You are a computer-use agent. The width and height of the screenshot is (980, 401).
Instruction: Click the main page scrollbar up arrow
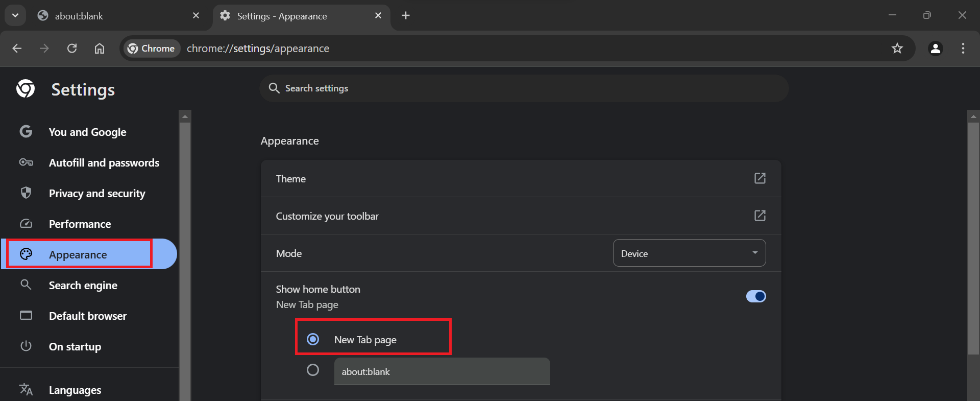[973, 116]
